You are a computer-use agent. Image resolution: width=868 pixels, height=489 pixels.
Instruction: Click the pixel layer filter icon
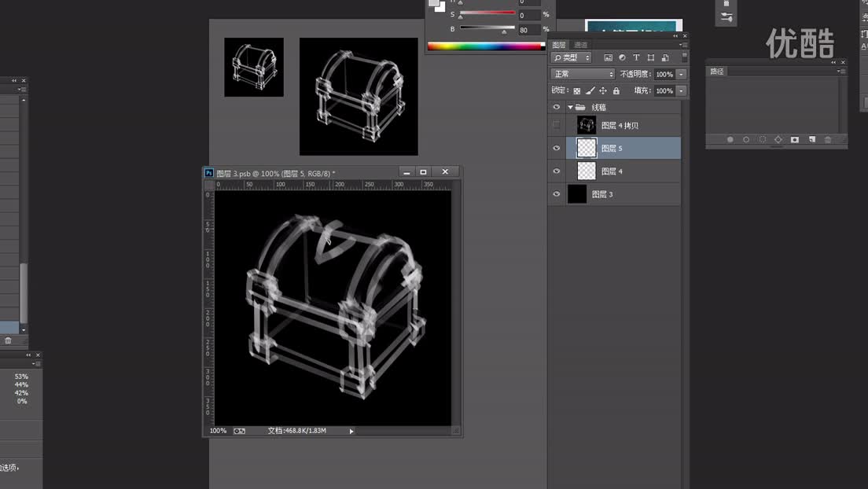coord(608,58)
